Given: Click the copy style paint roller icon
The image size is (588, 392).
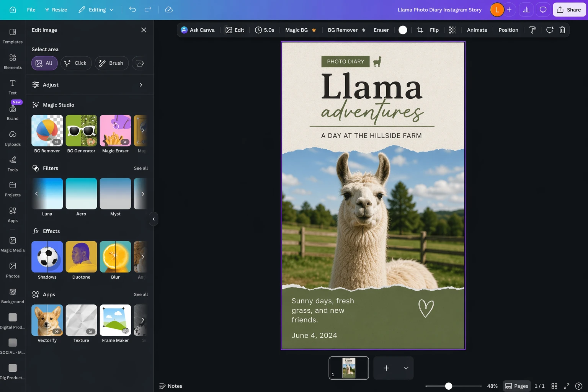Looking at the screenshot, I should (x=532, y=29).
